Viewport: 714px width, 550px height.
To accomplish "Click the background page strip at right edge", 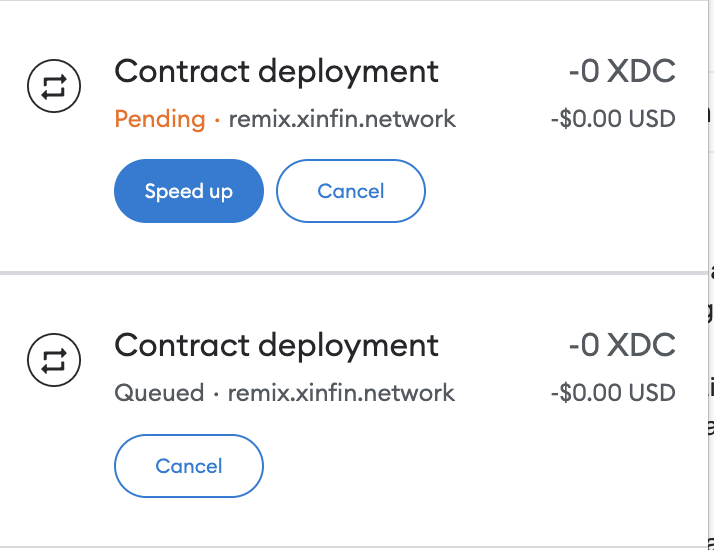I will 711,275.
